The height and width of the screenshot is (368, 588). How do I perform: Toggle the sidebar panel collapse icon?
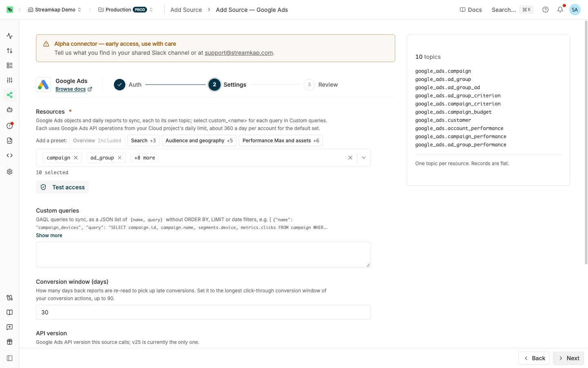coord(10,358)
